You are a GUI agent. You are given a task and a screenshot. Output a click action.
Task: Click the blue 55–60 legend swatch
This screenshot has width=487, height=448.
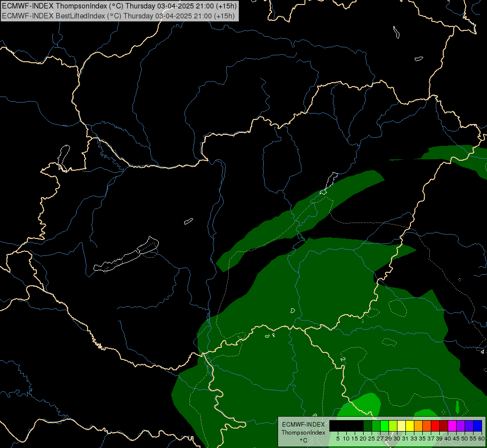point(478,426)
